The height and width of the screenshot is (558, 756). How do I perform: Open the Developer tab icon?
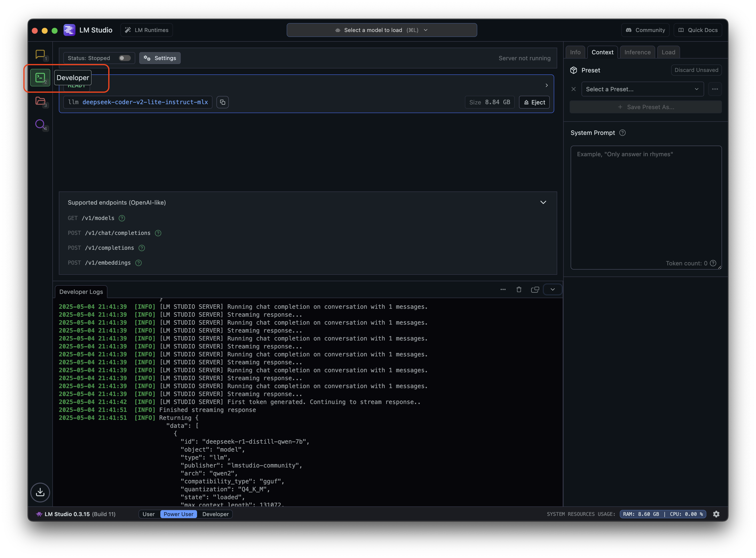pyautogui.click(x=40, y=78)
